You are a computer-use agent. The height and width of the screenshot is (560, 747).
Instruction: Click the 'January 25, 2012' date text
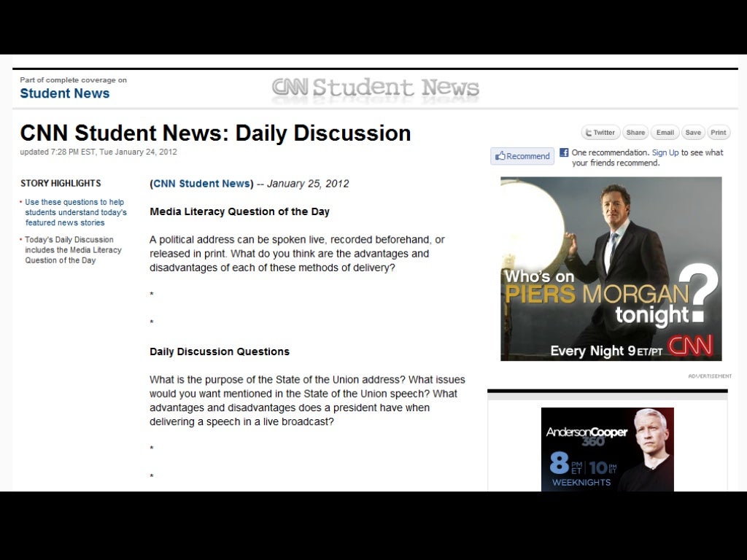click(x=308, y=184)
